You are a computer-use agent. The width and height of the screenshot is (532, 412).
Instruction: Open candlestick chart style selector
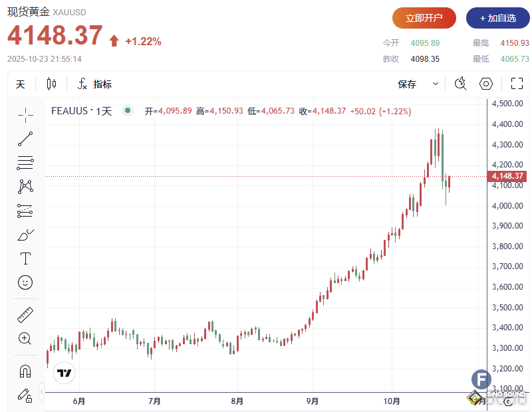coord(52,84)
